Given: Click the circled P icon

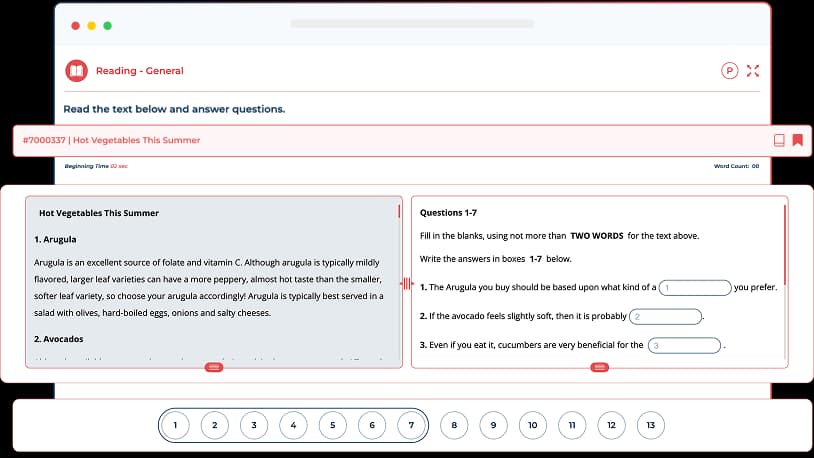Looking at the screenshot, I should tap(729, 71).
